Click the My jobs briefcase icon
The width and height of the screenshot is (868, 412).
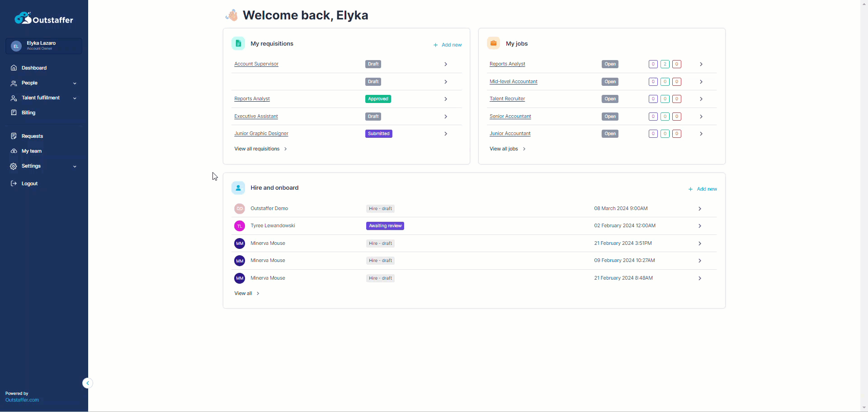(493, 43)
